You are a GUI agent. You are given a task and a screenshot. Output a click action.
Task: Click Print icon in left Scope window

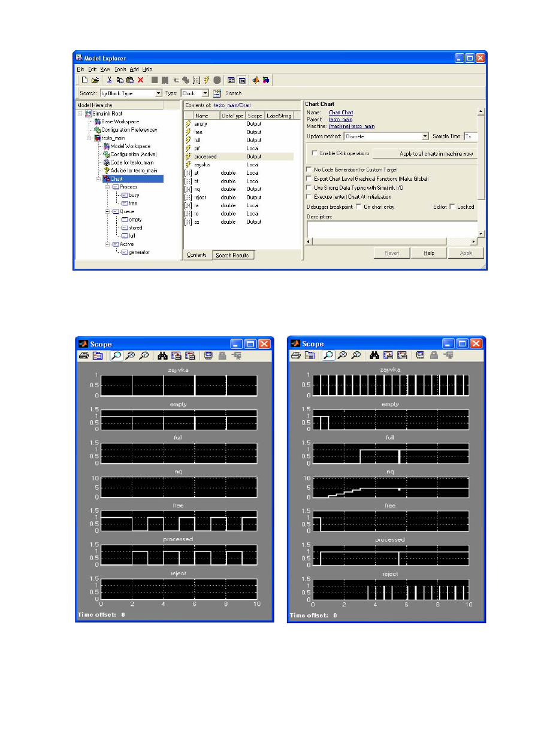(x=84, y=356)
